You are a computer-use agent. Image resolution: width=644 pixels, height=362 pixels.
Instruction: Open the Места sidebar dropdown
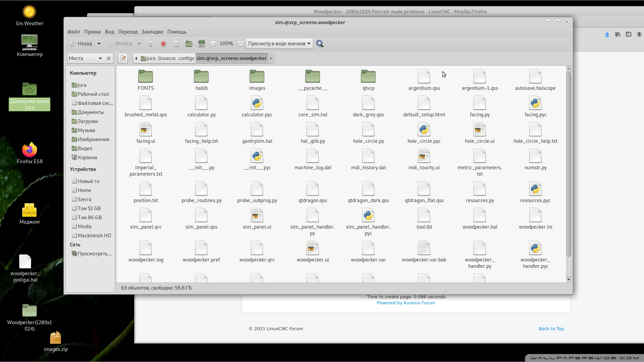(85, 58)
